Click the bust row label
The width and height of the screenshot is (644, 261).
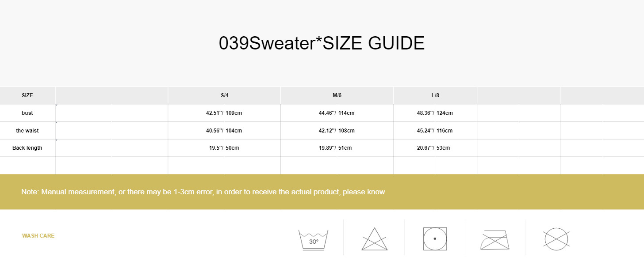[x=27, y=113]
